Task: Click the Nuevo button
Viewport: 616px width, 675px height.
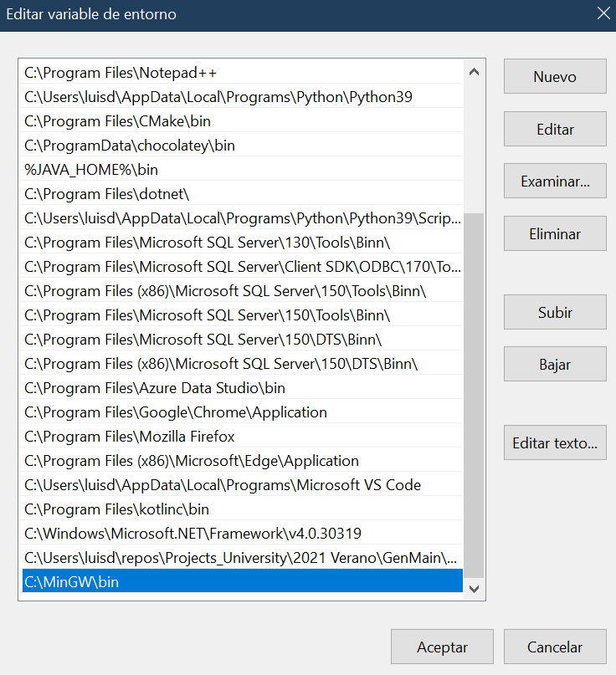Action: [x=555, y=76]
